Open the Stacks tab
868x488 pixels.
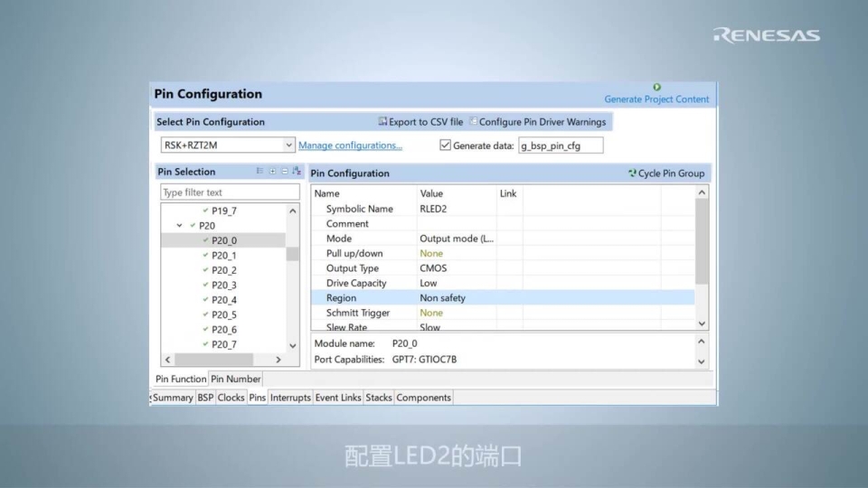click(379, 398)
